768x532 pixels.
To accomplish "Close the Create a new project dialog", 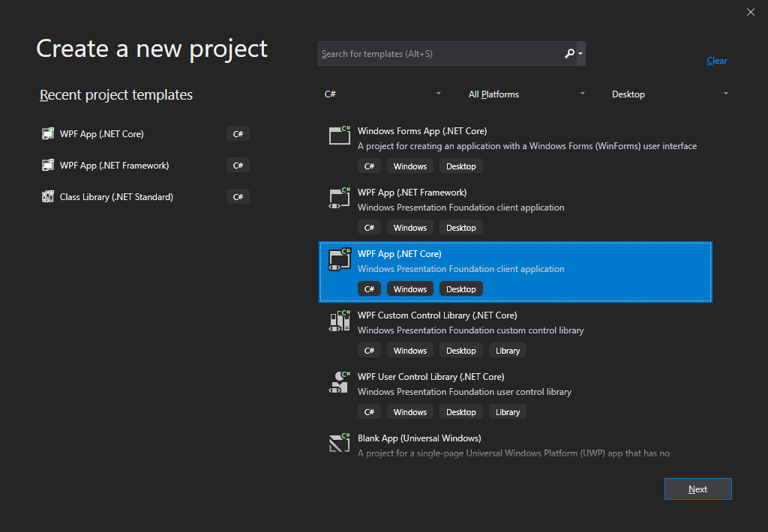I will [x=751, y=11].
